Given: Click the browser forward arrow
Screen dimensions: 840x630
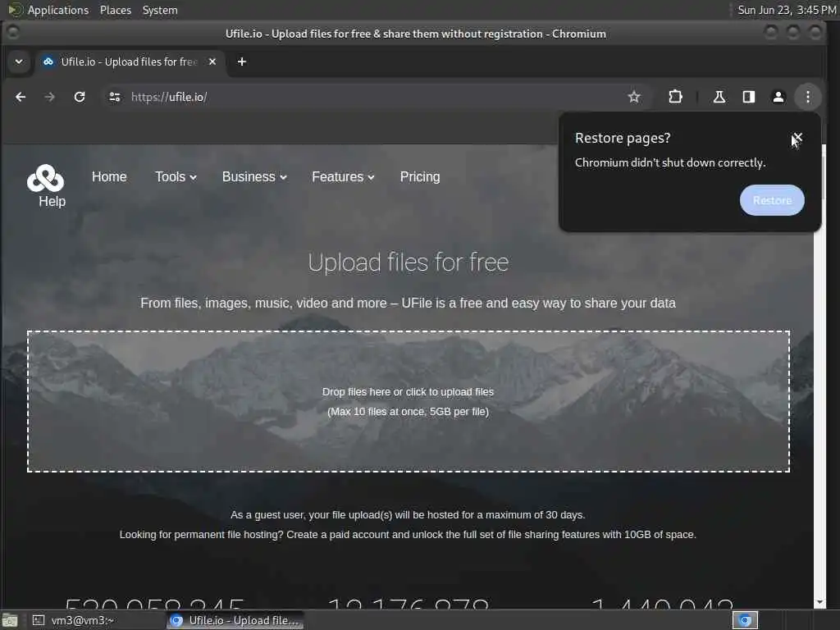Looking at the screenshot, I should 49,97.
